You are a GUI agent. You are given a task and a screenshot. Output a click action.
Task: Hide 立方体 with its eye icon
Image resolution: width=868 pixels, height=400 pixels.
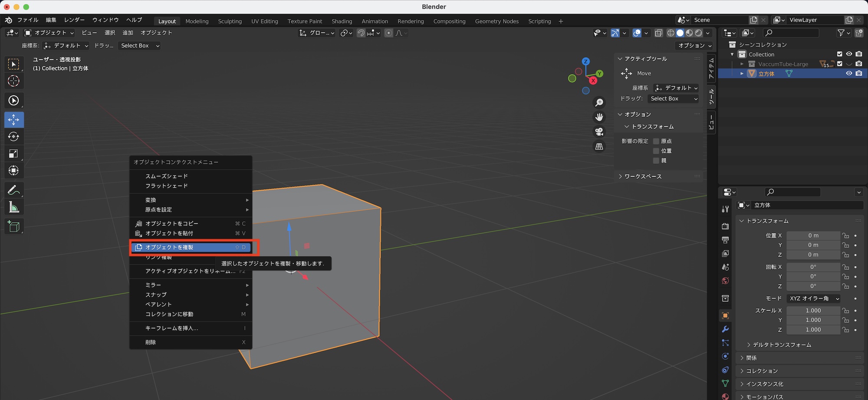(x=849, y=73)
